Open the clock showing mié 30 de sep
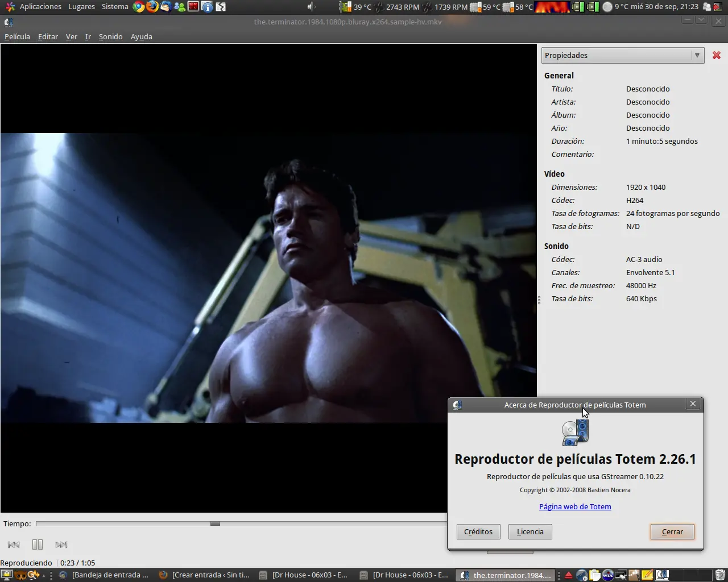 pos(665,7)
